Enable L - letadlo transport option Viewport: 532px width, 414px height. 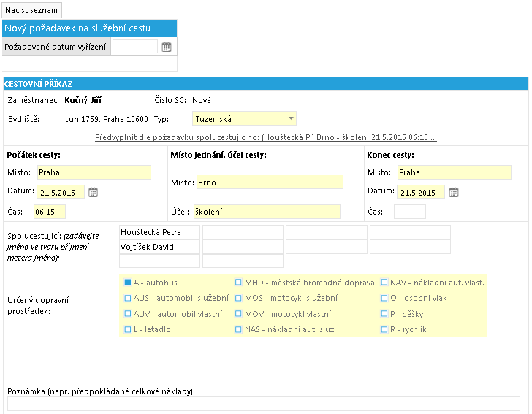(128, 329)
